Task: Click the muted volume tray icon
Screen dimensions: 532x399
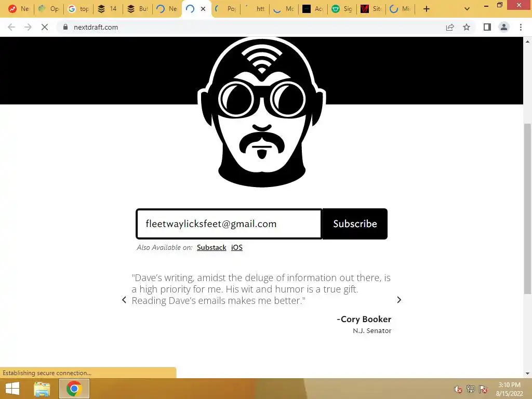Action: pyautogui.click(x=458, y=389)
